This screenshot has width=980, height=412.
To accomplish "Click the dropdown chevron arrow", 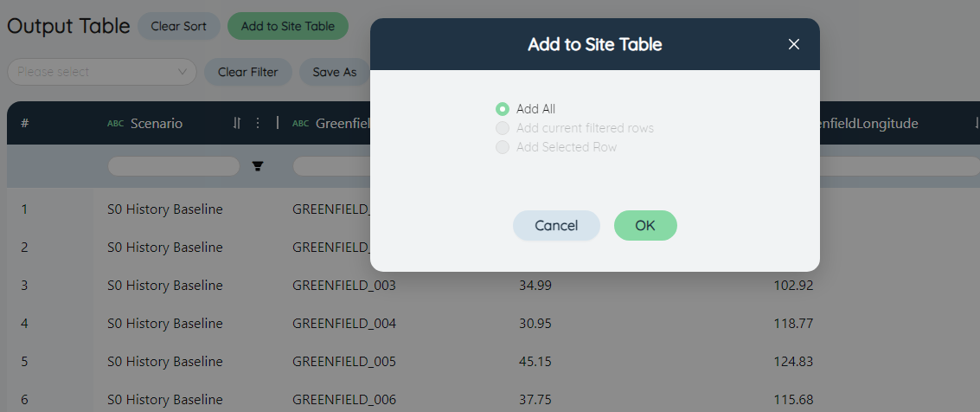I will coord(183,72).
